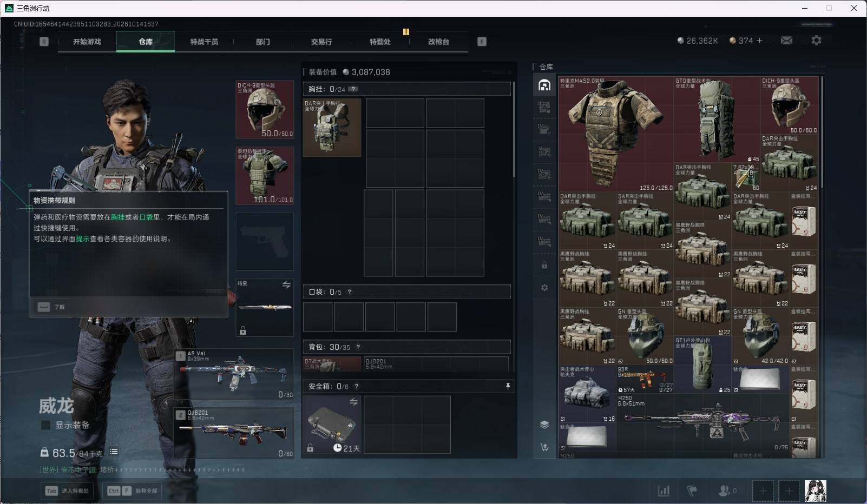Open the statistics bar chart icon
867x504 pixels.
pos(664,490)
